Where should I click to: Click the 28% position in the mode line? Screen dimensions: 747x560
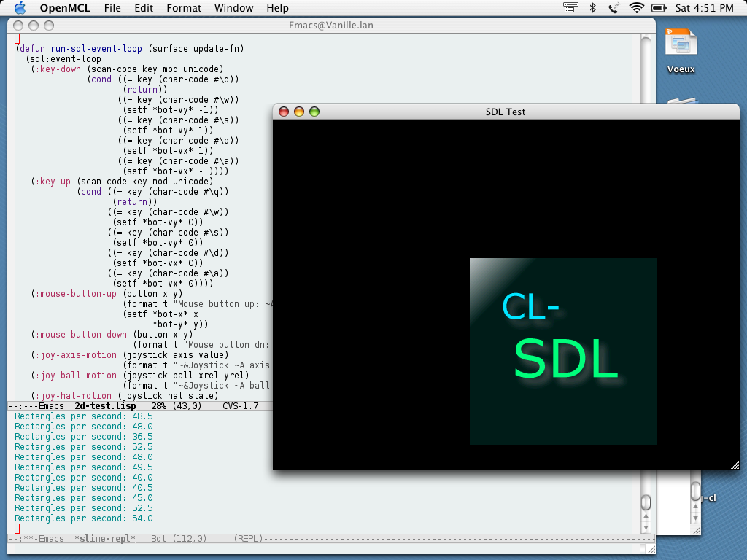pyautogui.click(x=158, y=405)
